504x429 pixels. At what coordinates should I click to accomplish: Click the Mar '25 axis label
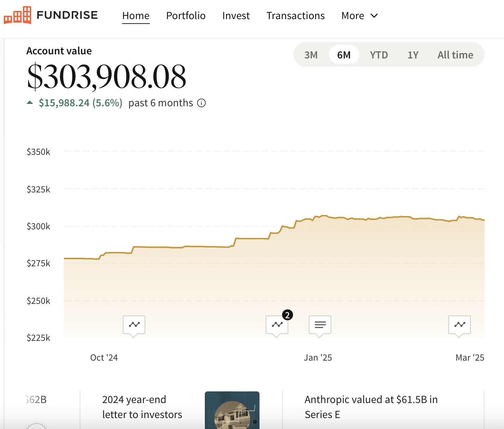pos(470,358)
